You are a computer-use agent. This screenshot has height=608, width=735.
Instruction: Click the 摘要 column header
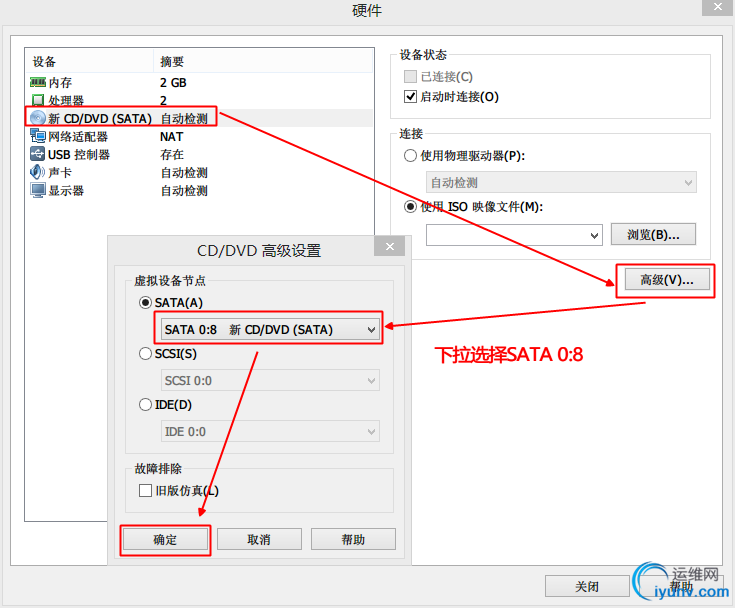pyautogui.click(x=263, y=61)
